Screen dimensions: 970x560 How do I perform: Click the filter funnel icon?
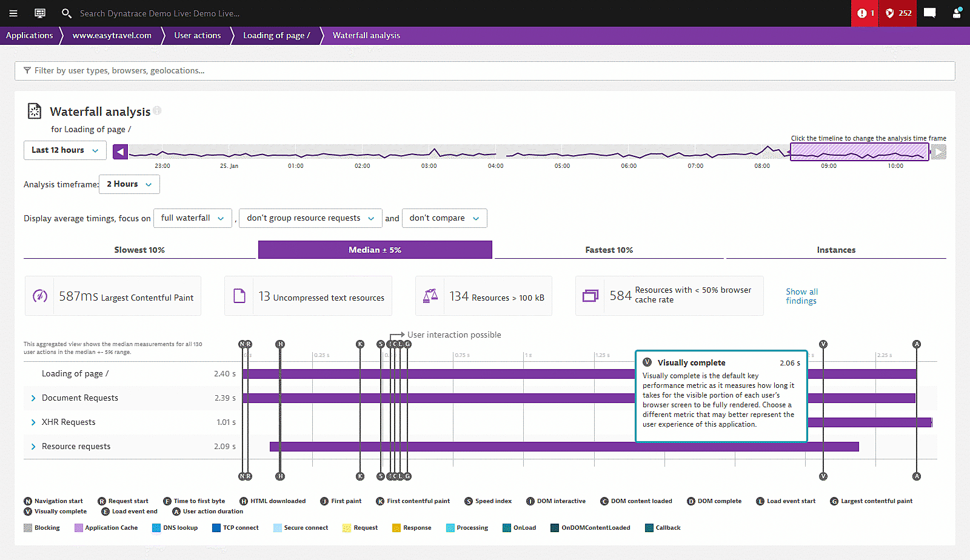pyautogui.click(x=27, y=71)
